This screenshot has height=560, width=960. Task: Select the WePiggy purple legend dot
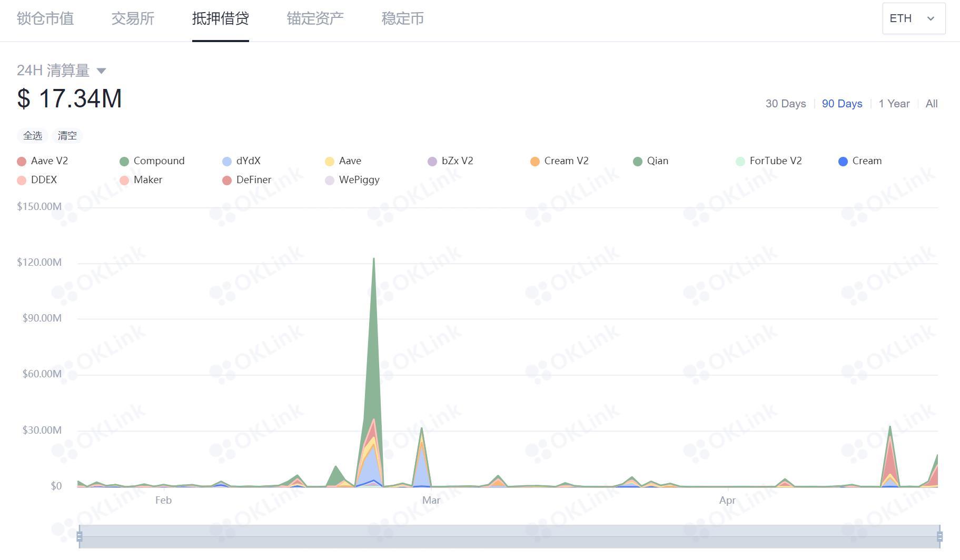tap(329, 180)
